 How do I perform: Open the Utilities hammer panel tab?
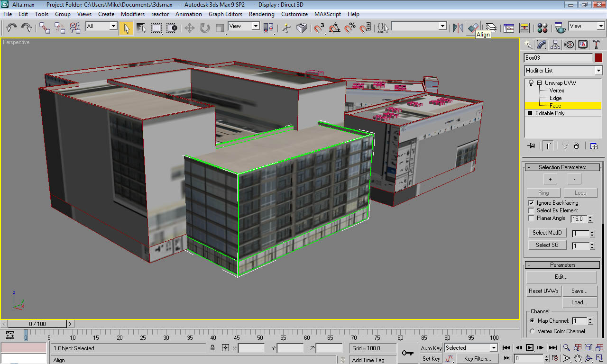coord(596,45)
